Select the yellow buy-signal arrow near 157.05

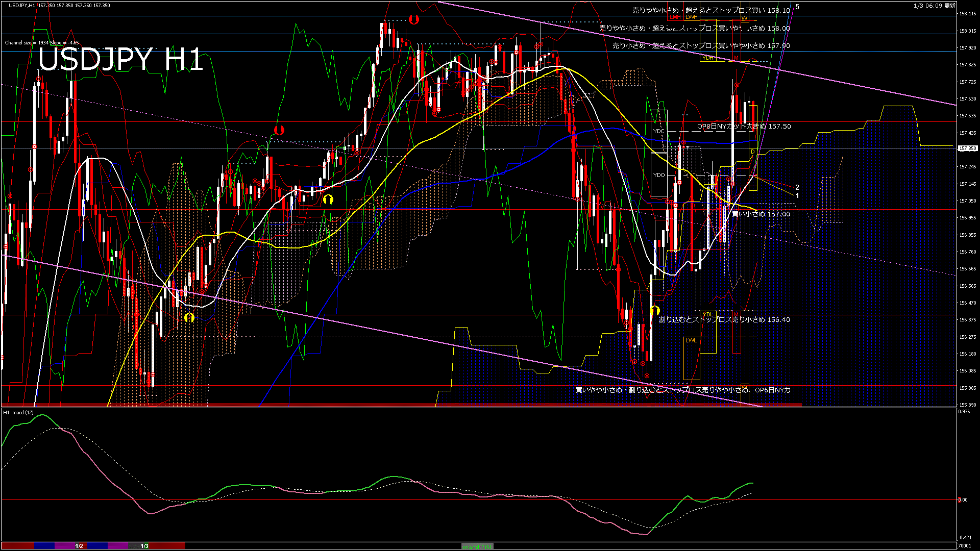[328, 199]
